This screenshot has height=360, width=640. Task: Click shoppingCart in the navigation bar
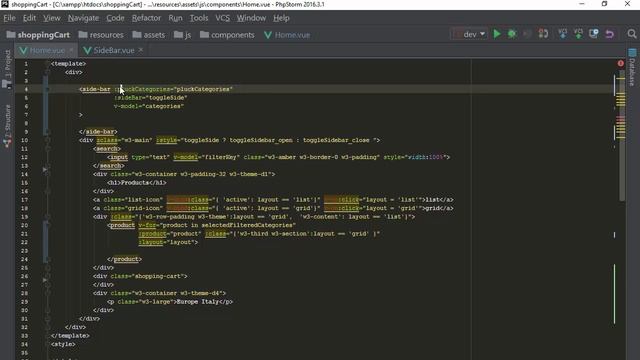38,35
